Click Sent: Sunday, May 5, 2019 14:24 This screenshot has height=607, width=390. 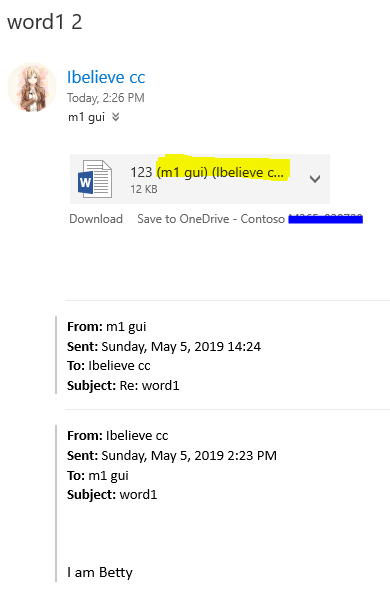(x=164, y=346)
